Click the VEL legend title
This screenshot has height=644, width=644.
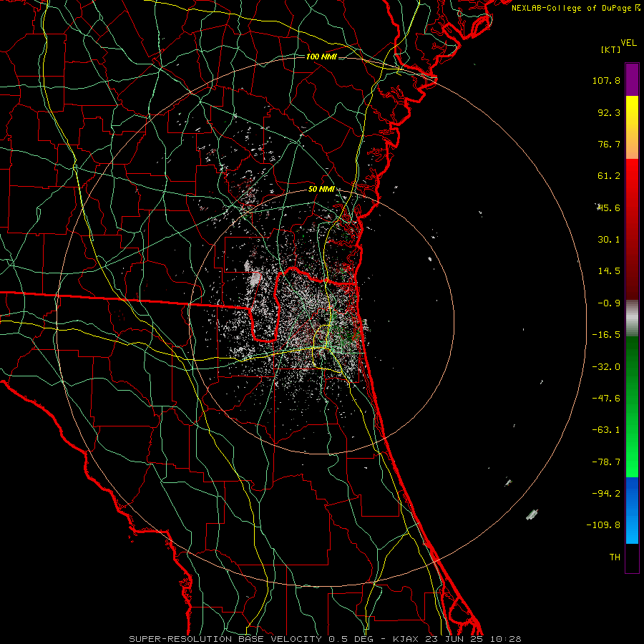tap(628, 43)
